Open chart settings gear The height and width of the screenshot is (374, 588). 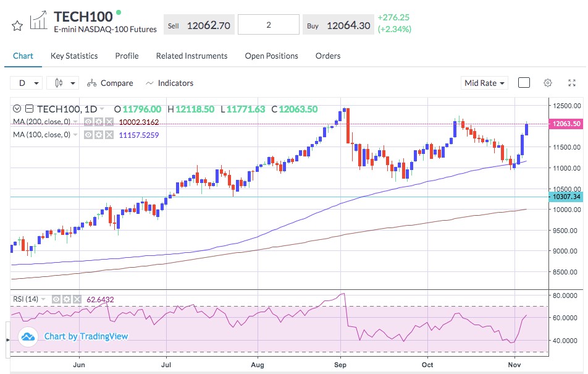click(547, 83)
